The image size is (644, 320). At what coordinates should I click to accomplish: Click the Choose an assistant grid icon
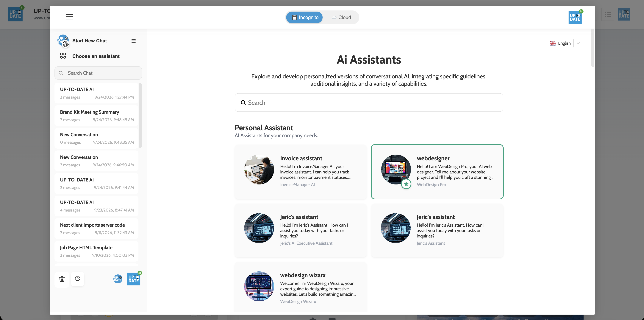(x=63, y=56)
